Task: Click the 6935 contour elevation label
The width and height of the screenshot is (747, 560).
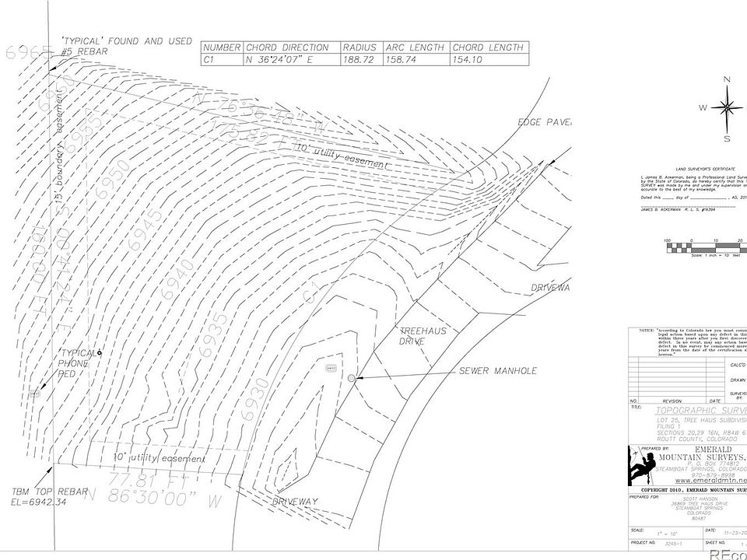Action: [x=213, y=334]
